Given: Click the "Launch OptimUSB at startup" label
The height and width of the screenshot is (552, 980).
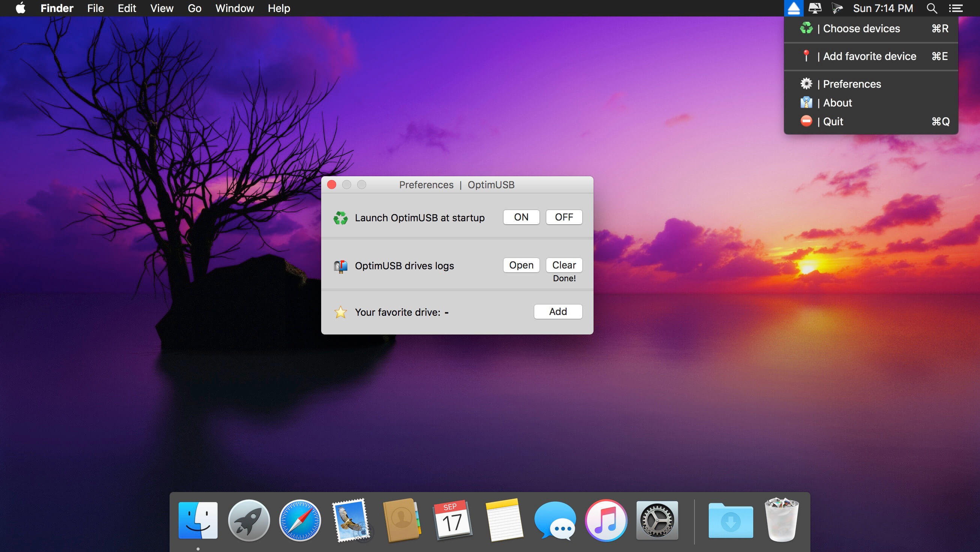Looking at the screenshot, I should point(419,218).
